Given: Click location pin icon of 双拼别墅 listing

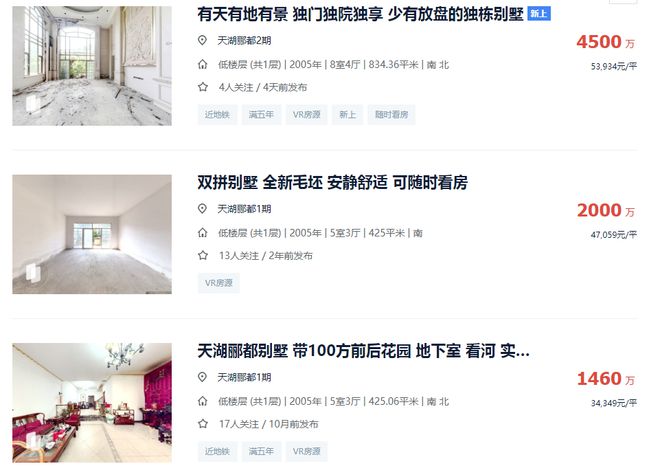Looking at the screenshot, I should (x=202, y=209).
